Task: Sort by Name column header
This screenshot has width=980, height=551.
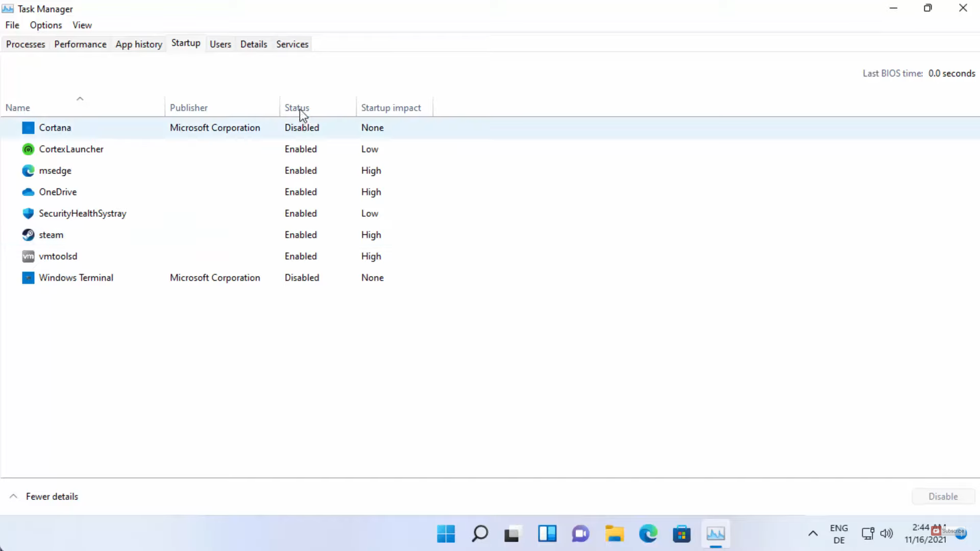Action: coord(18,108)
